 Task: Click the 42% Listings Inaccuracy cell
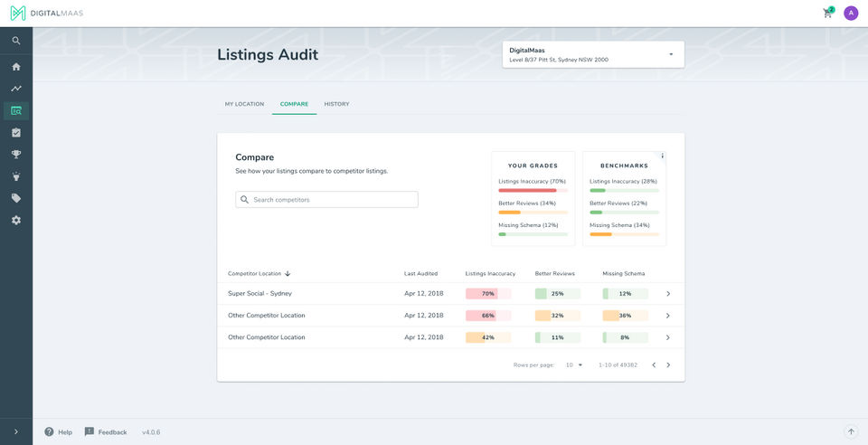click(x=488, y=337)
